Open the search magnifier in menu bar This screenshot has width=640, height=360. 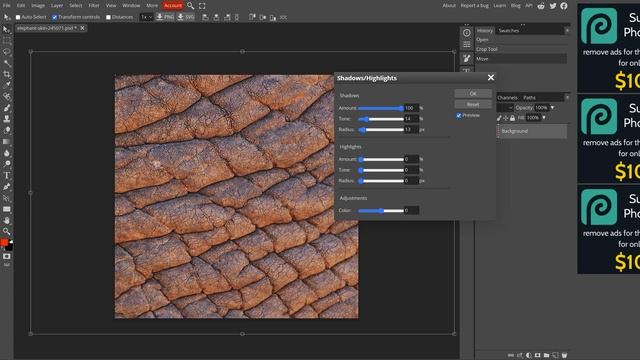pyautogui.click(x=191, y=6)
